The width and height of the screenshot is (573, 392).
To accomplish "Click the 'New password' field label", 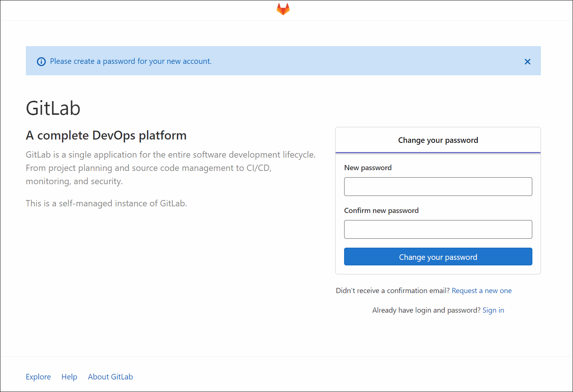I will click(368, 168).
